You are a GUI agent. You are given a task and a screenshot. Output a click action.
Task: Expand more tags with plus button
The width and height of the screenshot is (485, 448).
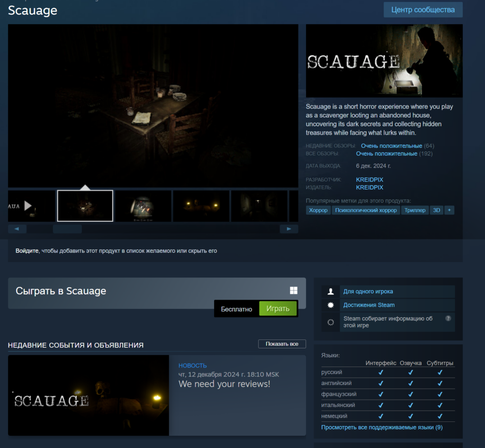point(449,210)
